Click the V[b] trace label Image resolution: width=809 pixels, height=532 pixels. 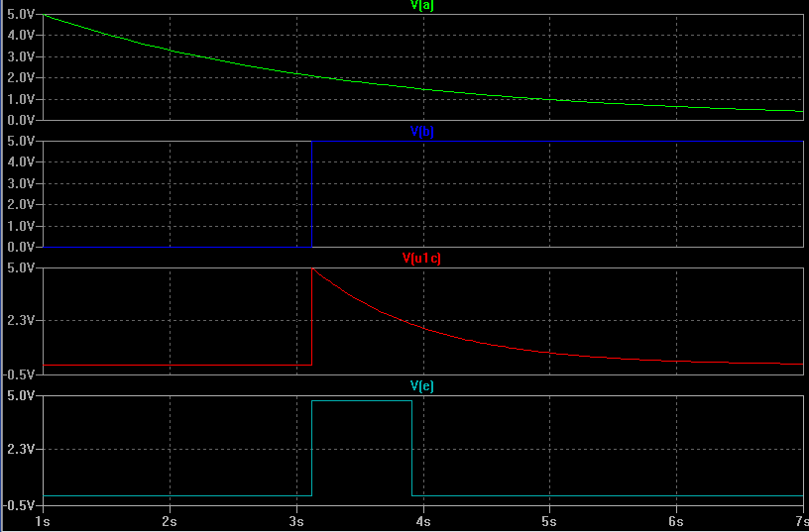pyautogui.click(x=421, y=132)
